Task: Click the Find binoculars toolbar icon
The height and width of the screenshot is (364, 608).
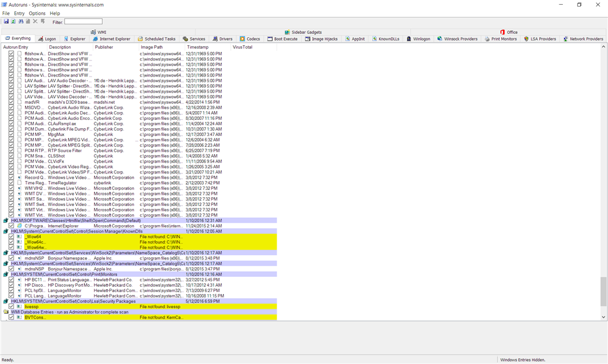Action: [x=21, y=21]
